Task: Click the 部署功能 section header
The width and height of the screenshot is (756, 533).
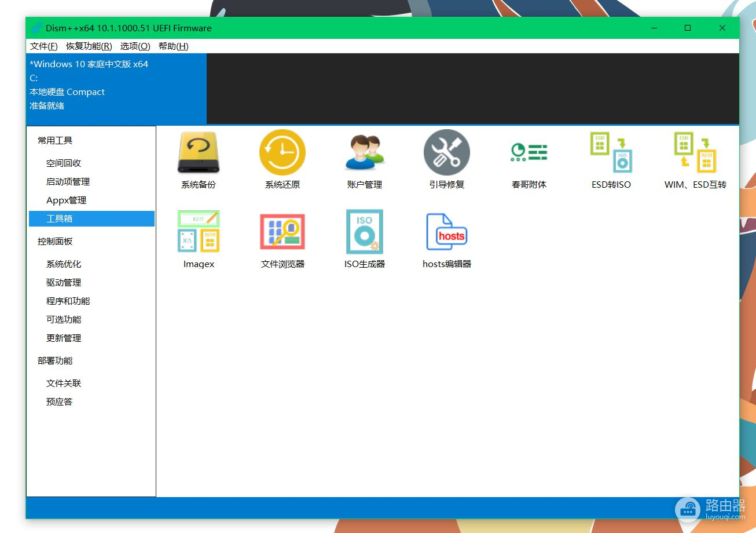Action: click(55, 361)
